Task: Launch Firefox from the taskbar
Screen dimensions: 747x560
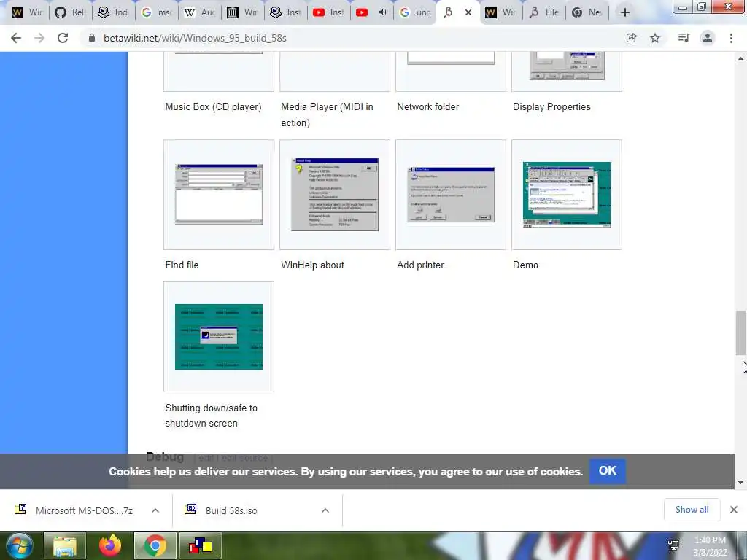Action: pyautogui.click(x=110, y=545)
